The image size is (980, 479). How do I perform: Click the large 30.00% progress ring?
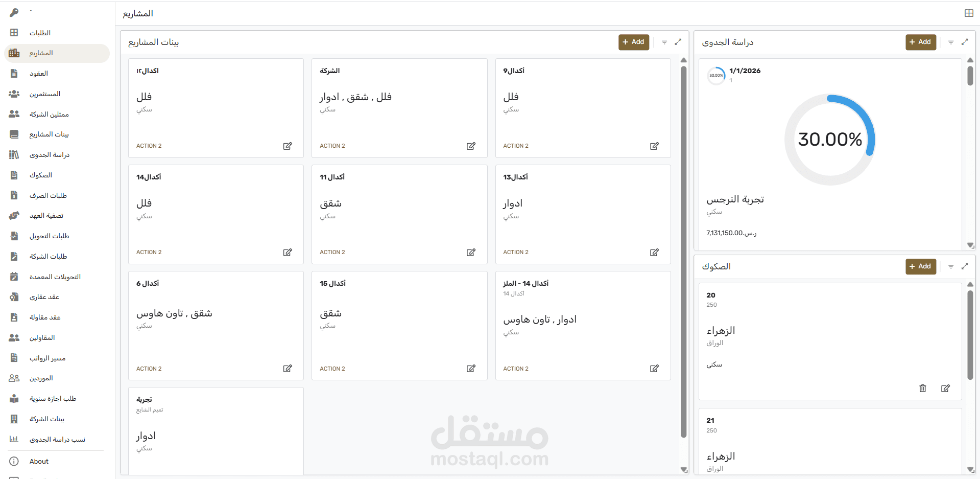[x=830, y=140]
